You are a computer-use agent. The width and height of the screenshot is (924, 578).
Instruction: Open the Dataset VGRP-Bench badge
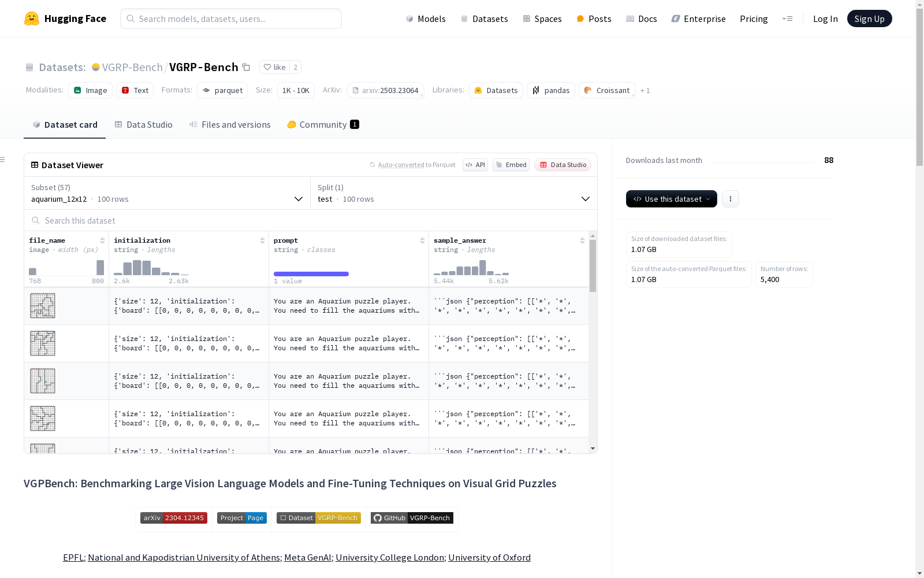tap(319, 518)
